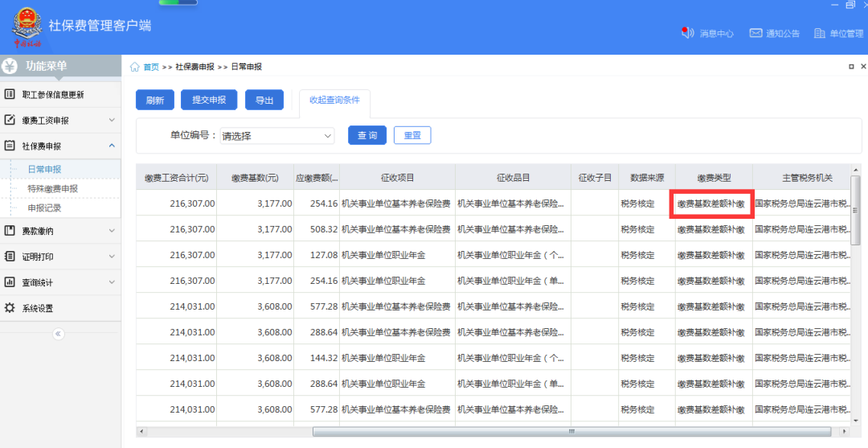
Task: Click the 证明打印 document icon
Action: [10, 257]
